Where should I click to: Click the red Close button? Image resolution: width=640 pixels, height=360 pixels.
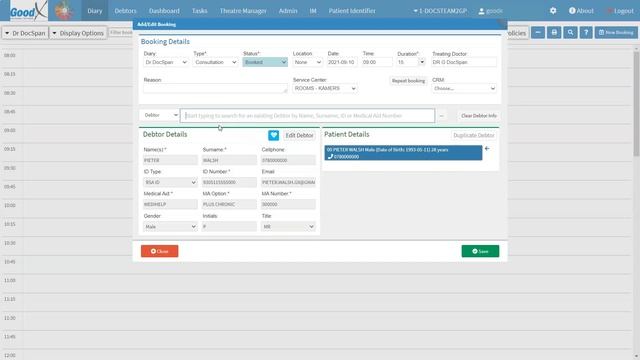click(160, 251)
